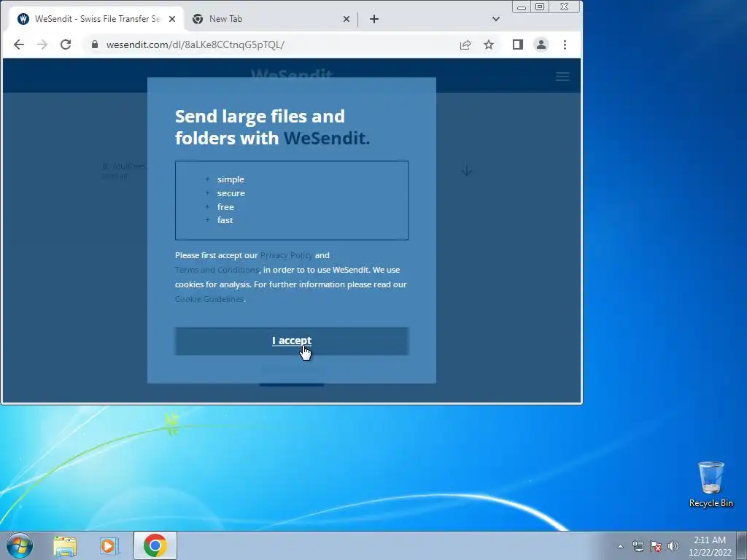Close the Chrome window
This screenshot has width=747, height=560.
pyautogui.click(x=565, y=7)
